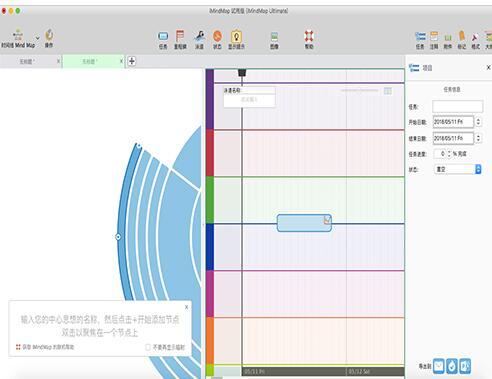Check the don't show tips again checkbox
492x379 pixels.
148,347
